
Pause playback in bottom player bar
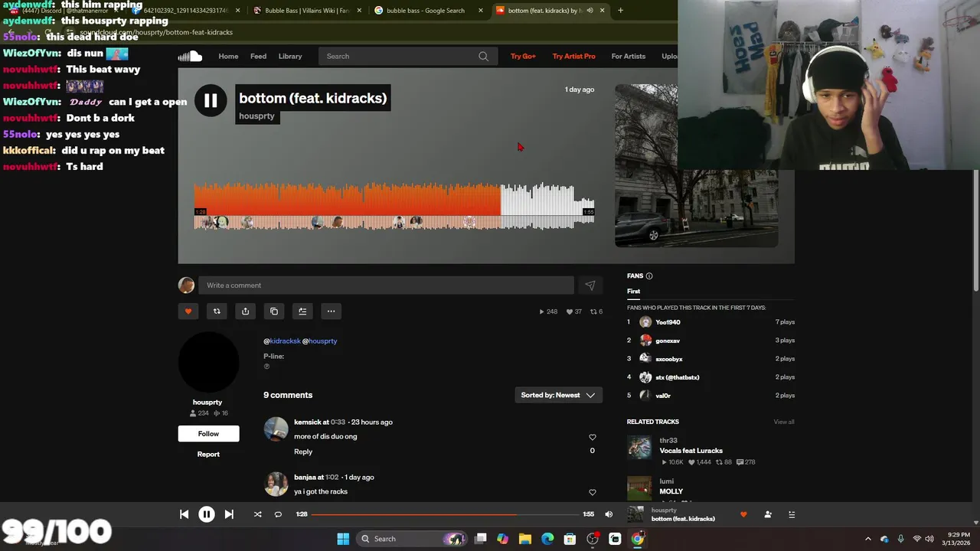coord(207,514)
